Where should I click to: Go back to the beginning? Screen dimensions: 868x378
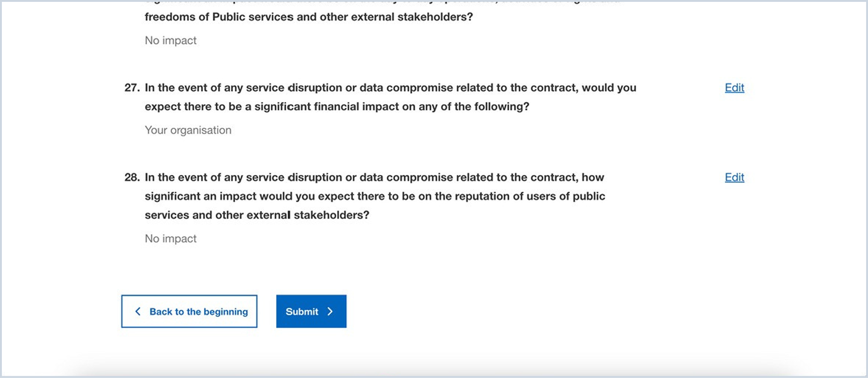pos(189,312)
